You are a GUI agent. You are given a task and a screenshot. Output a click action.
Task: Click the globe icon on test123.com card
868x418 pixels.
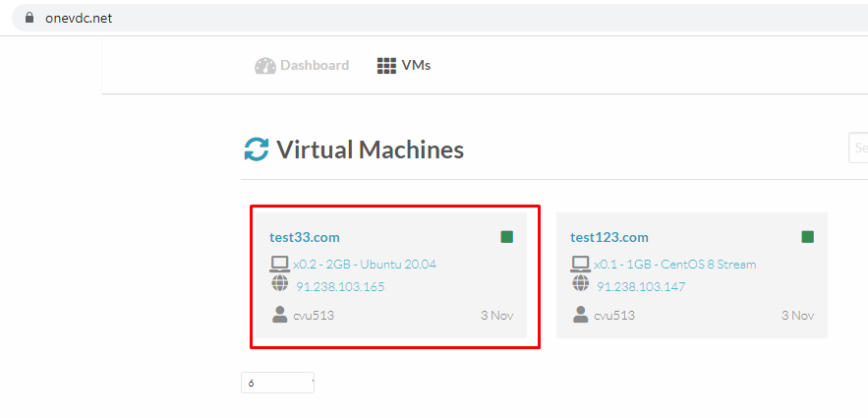[581, 283]
